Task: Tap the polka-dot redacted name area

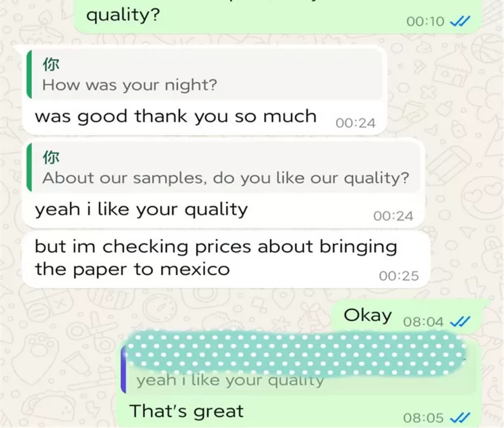Action: (295, 353)
